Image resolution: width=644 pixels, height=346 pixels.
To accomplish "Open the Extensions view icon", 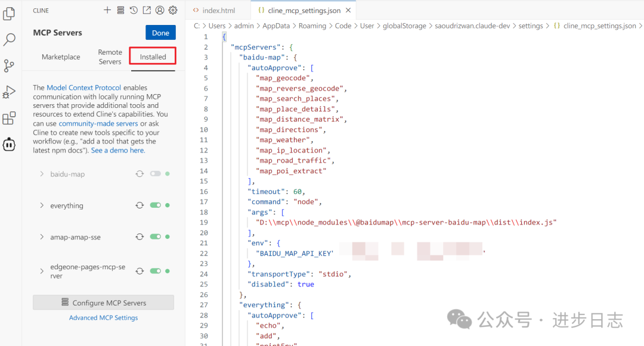I will [x=9, y=118].
